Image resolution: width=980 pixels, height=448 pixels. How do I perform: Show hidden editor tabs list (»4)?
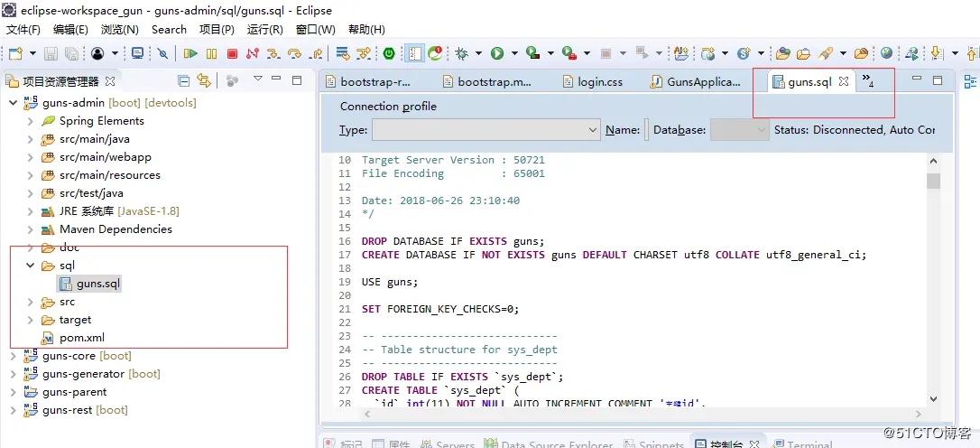867,80
